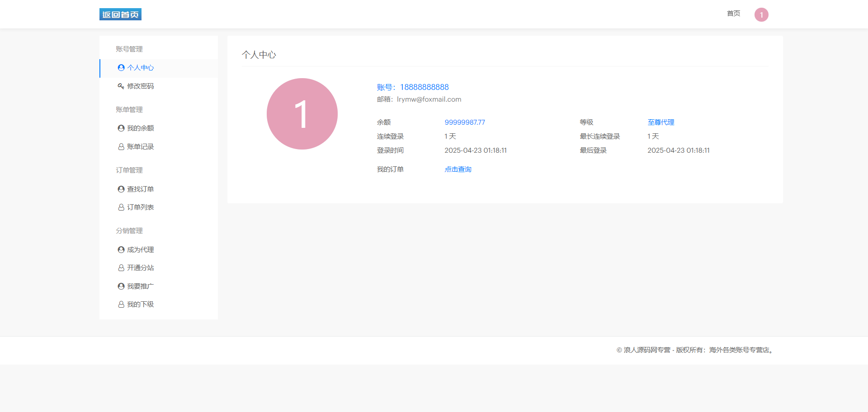Click the icon beside 成为代理

point(121,250)
